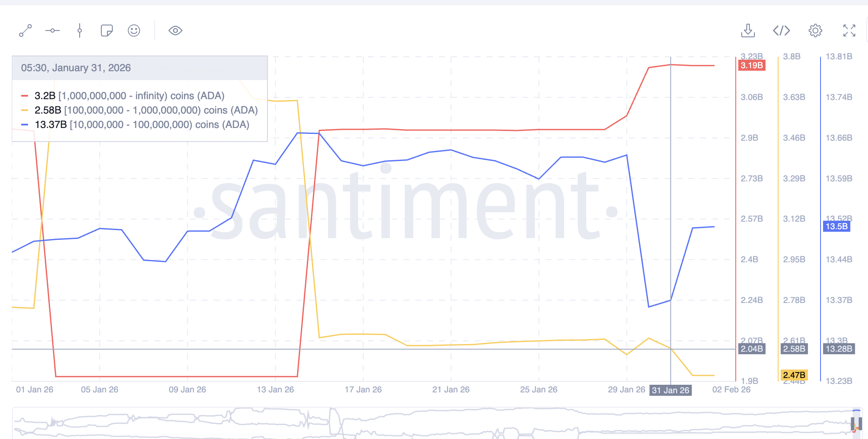
Task: Select the vertical line drawing tool
Action: point(80,31)
